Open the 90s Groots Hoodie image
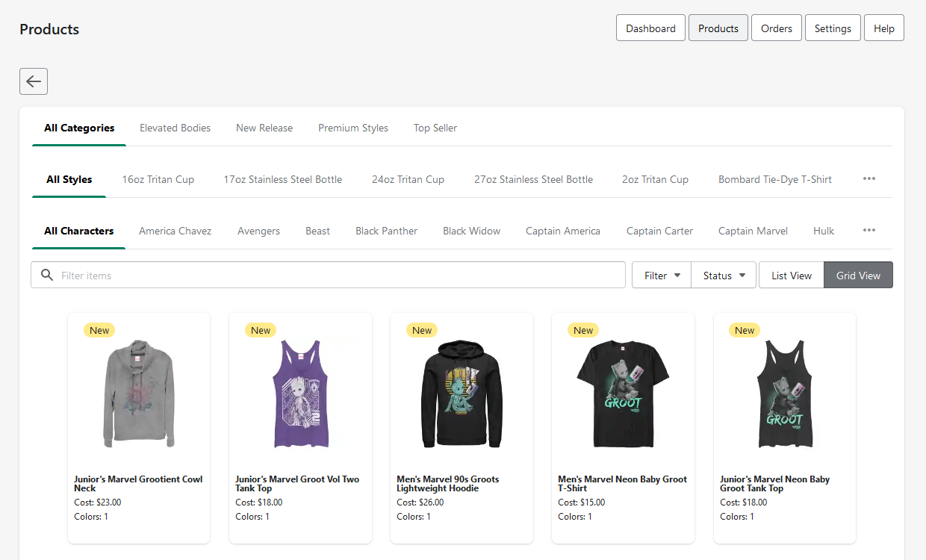 tap(462, 393)
